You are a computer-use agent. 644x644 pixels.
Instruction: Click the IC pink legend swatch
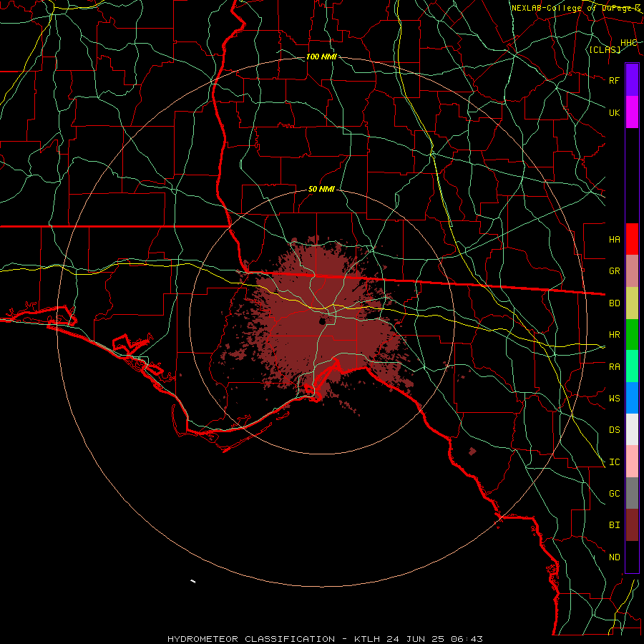(x=632, y=462)
